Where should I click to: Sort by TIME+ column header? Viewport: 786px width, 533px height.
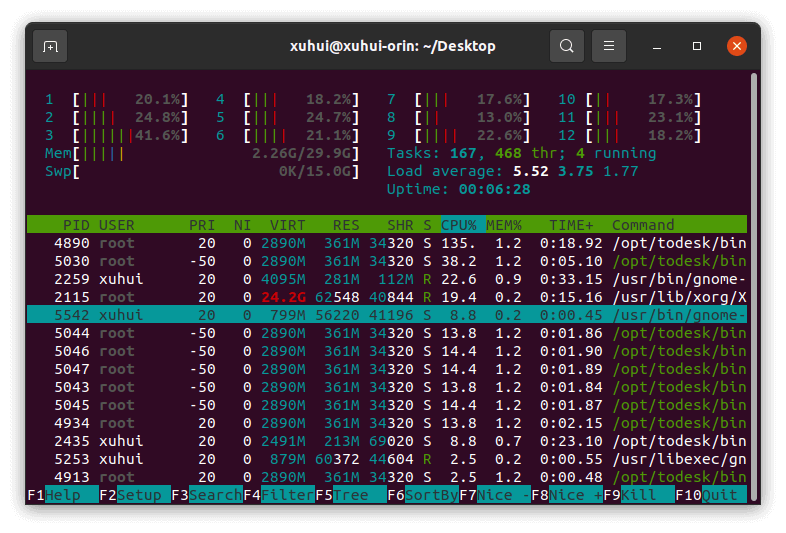click(571, 225)
